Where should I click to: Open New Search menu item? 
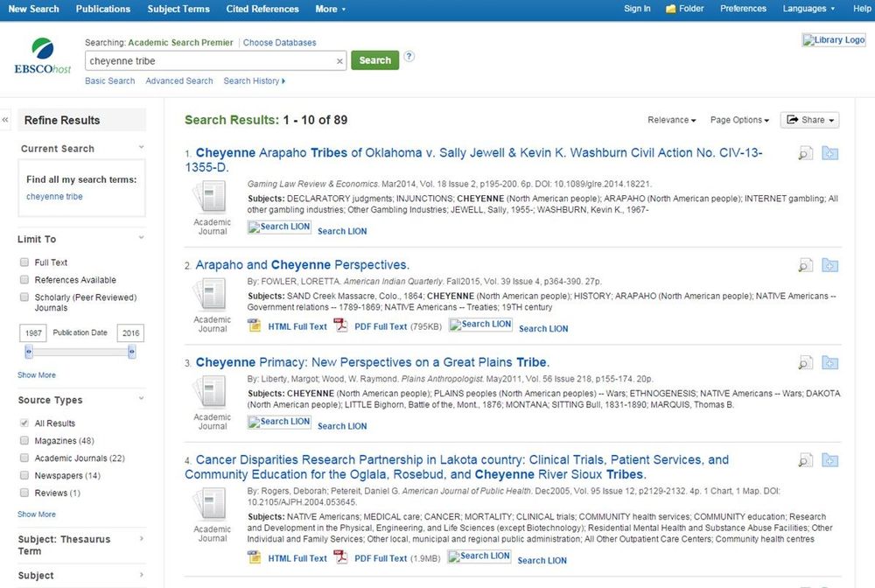(33, 10)
